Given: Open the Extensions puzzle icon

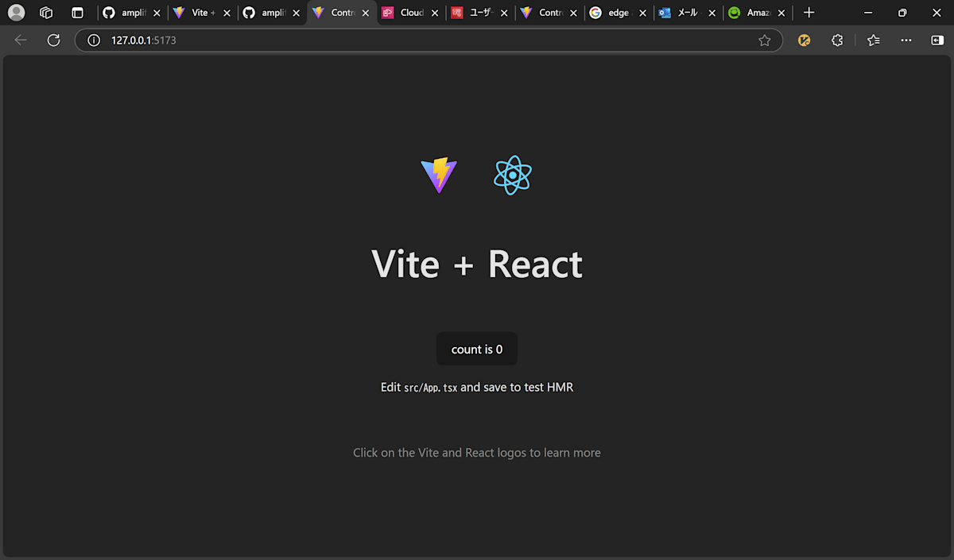Looking at the screenshot, I should [837, 41].
